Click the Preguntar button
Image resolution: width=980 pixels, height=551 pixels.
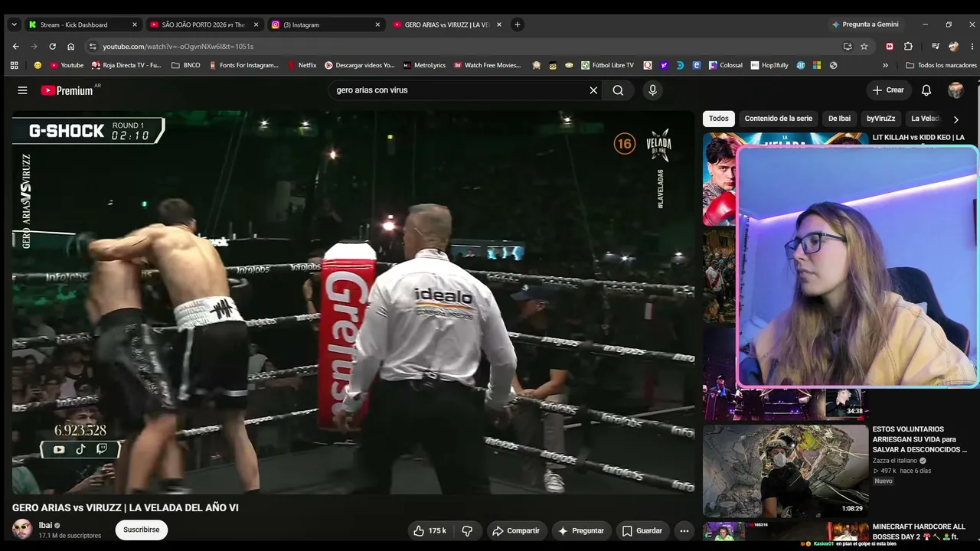(x=581, y=530)
